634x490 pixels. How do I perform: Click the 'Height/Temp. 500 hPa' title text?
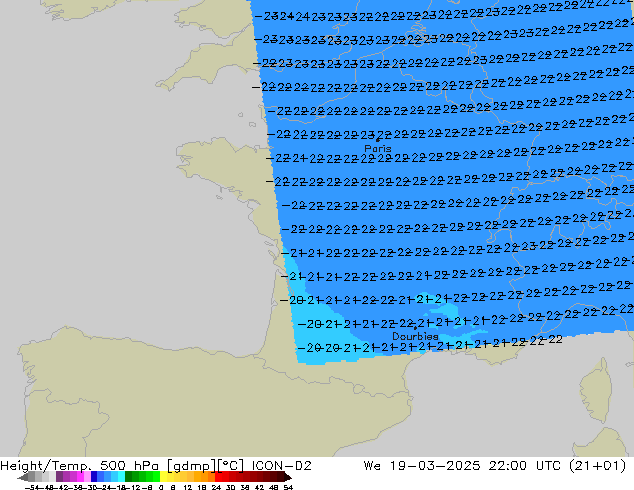[80, 466]
